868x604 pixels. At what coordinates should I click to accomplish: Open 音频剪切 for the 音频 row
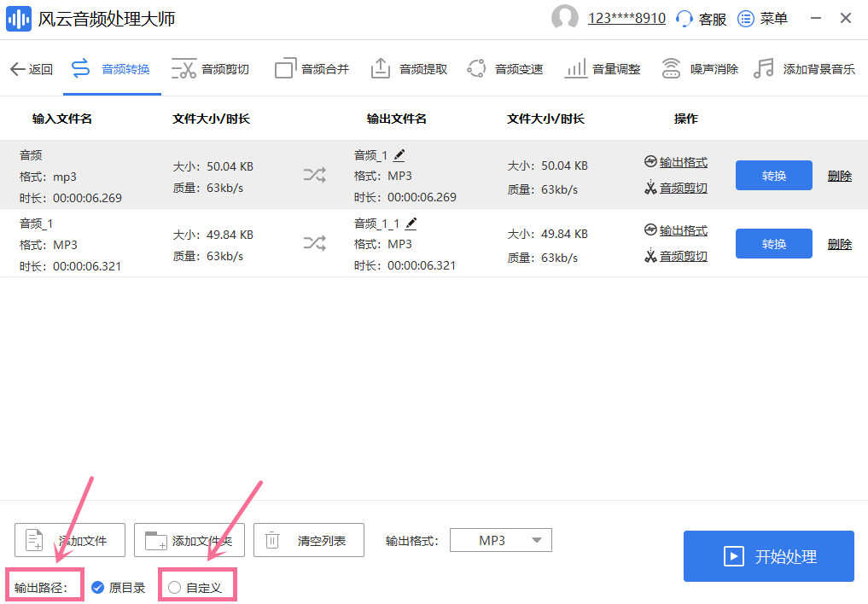[x=676, y=188]
